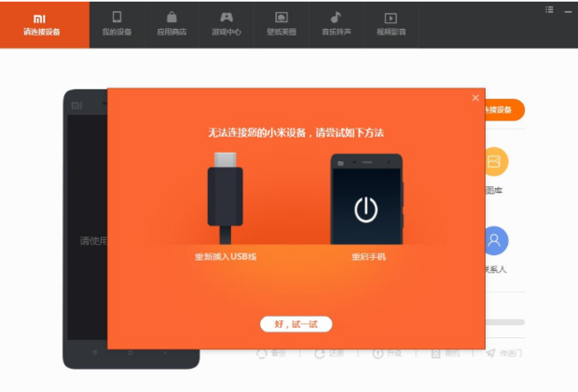Open the 视频影音 video tab
Image resolution: width=578 pixels, height=392 pixels.
tap(391, 24)
